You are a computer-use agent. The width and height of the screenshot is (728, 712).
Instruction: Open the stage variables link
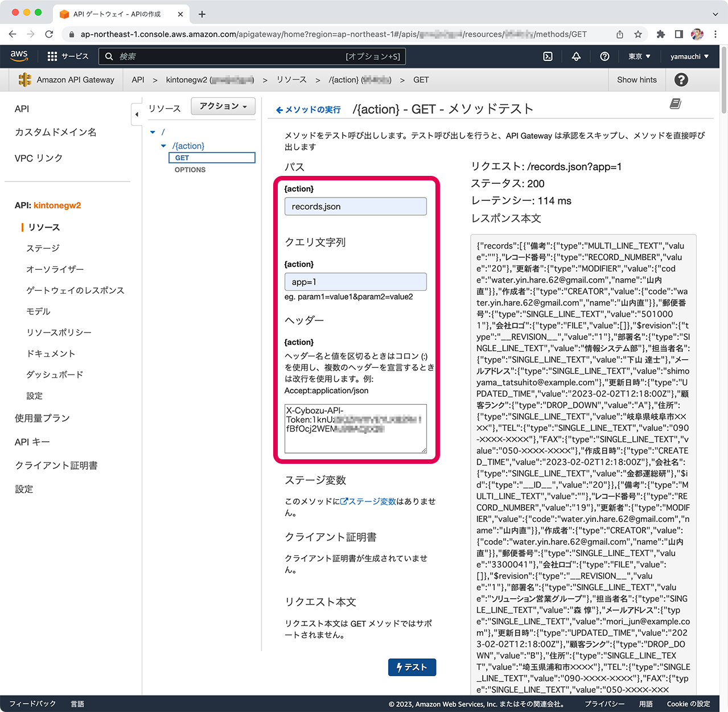368,501
